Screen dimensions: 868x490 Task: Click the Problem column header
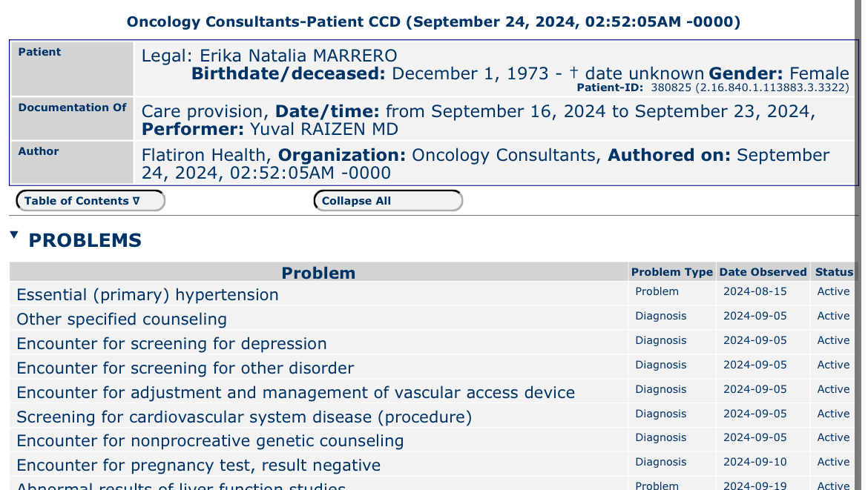point(318,273)
